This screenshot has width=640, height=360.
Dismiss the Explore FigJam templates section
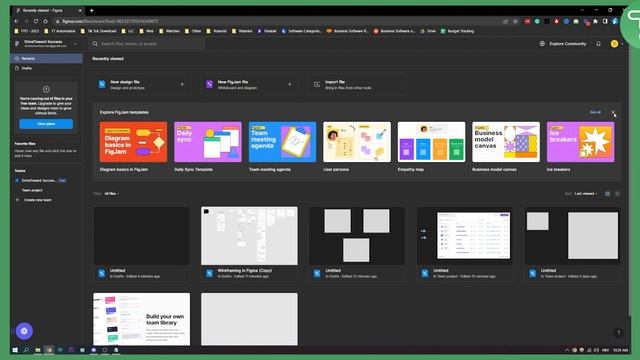click(x=613, y=112)
